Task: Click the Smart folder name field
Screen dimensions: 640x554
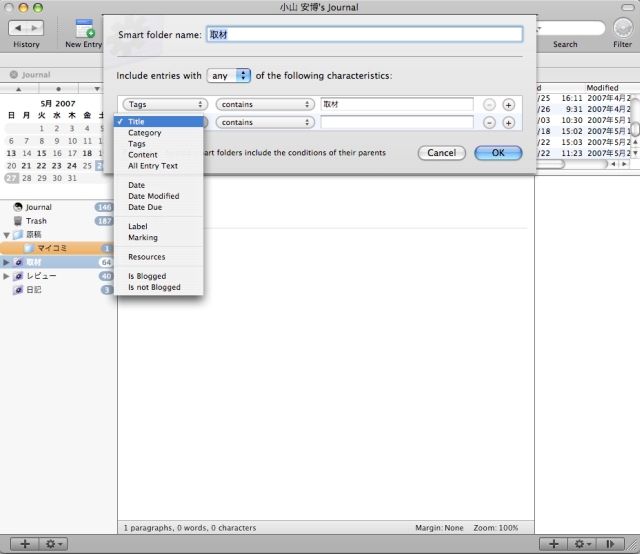Action: pyautogui.click(x=364, y=34)
